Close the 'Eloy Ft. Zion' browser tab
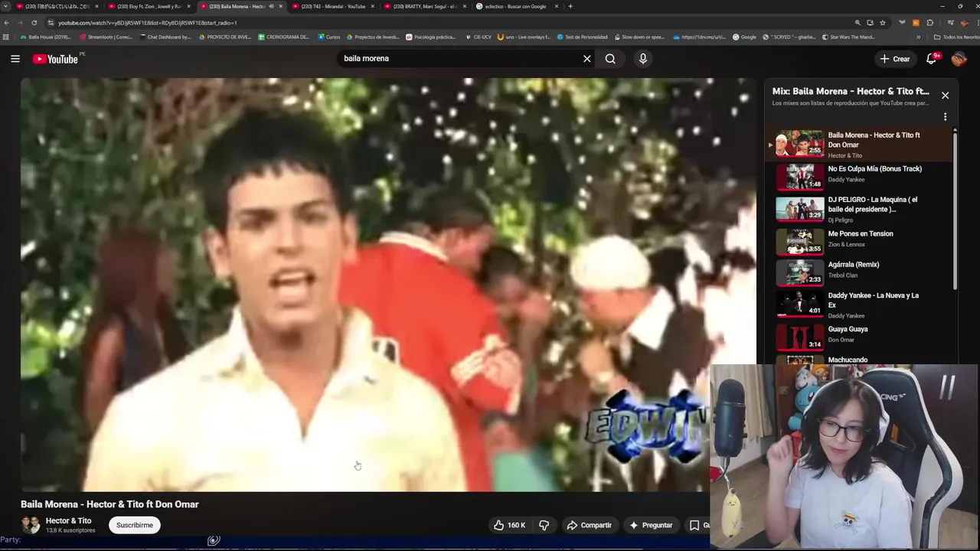 point(188,6)
